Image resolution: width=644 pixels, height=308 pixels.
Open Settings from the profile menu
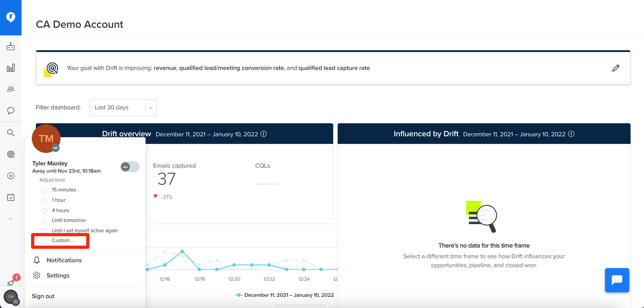[x=58, y=275]
